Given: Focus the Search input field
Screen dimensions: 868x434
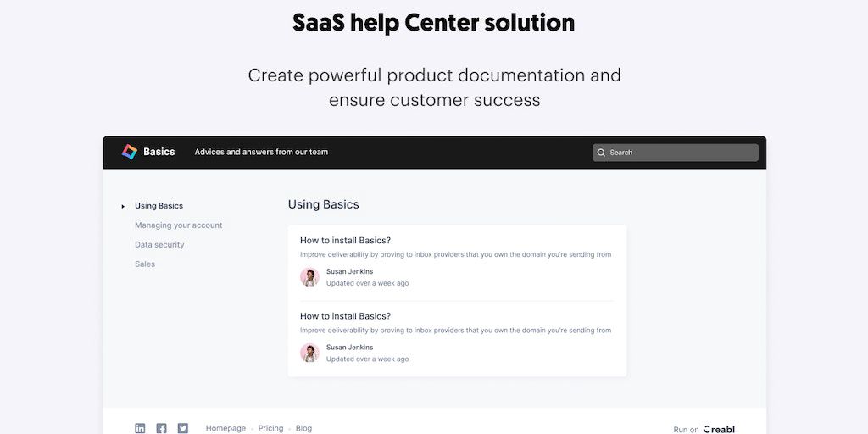Looking at the screenshot, I should click(x=678, y=153).
